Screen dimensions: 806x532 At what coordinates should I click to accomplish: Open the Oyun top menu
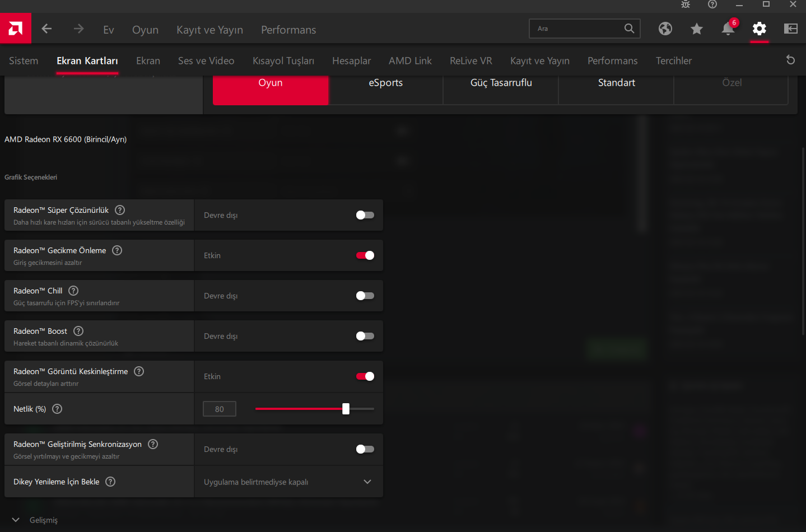tap(145, 30)
